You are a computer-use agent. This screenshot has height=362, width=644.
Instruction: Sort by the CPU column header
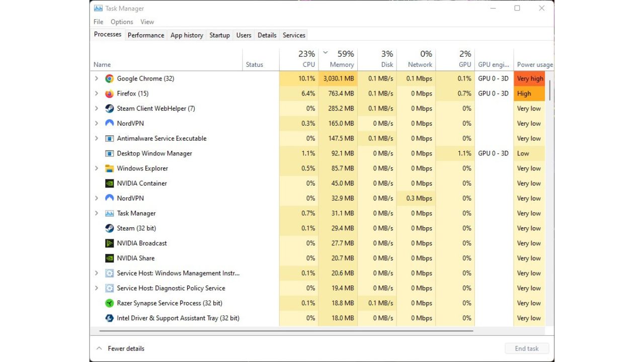point(299,60)
